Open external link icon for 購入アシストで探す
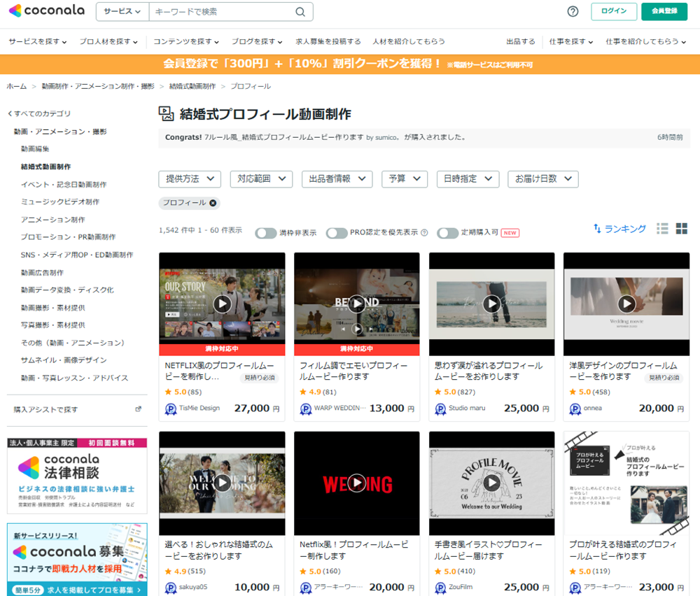Image resolution: width=700 pixels, height=596 pixels. point(138,409)
